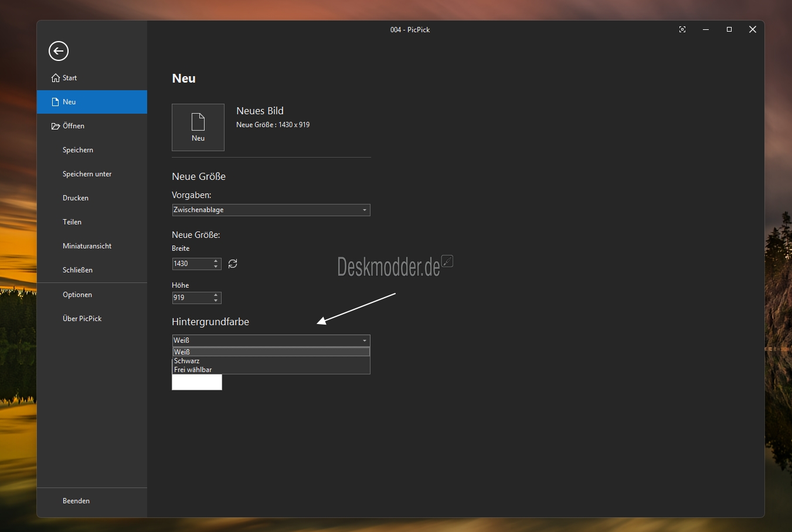Click the Start home icon
The height and width of the screenshot is (532, 792).
point(56,78)
